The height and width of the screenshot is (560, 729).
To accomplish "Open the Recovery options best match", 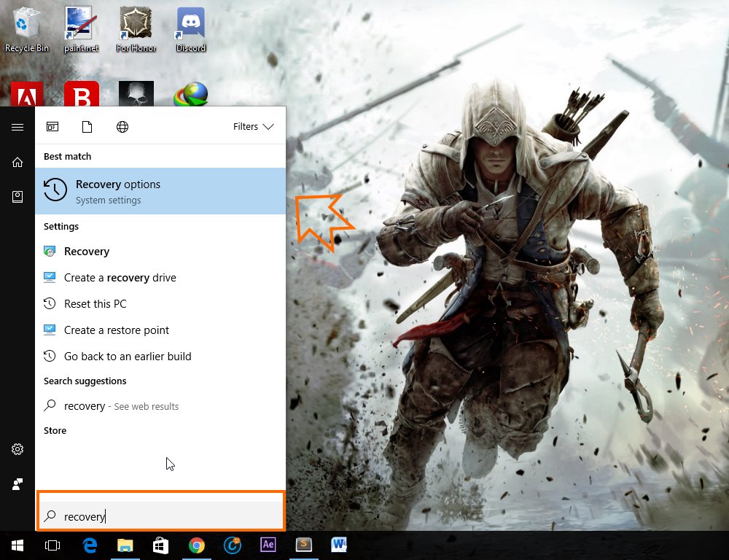I will point(160,191).
